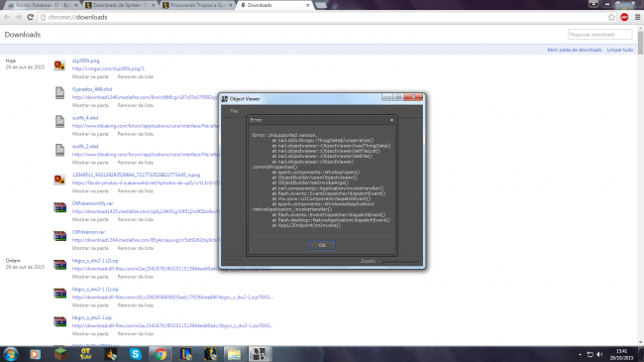
Task: Open the File menu in Object Viewer
Action: 234,111
